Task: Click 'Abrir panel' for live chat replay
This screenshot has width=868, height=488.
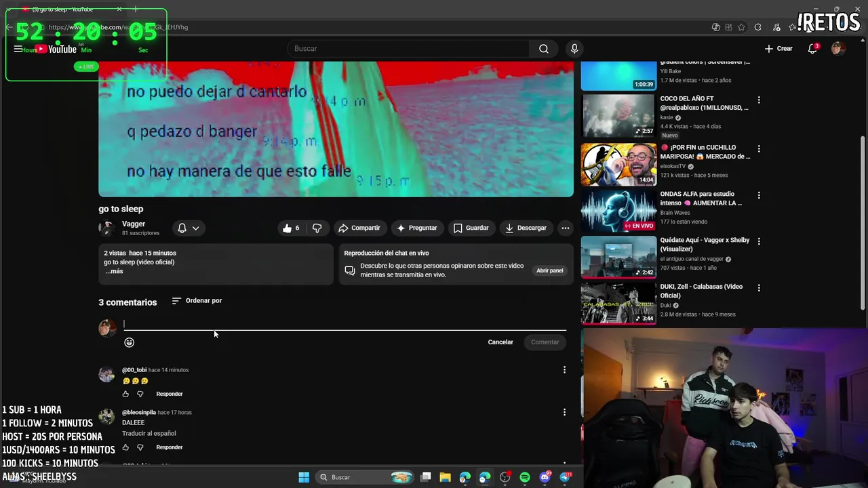Action: click(550, 270)
